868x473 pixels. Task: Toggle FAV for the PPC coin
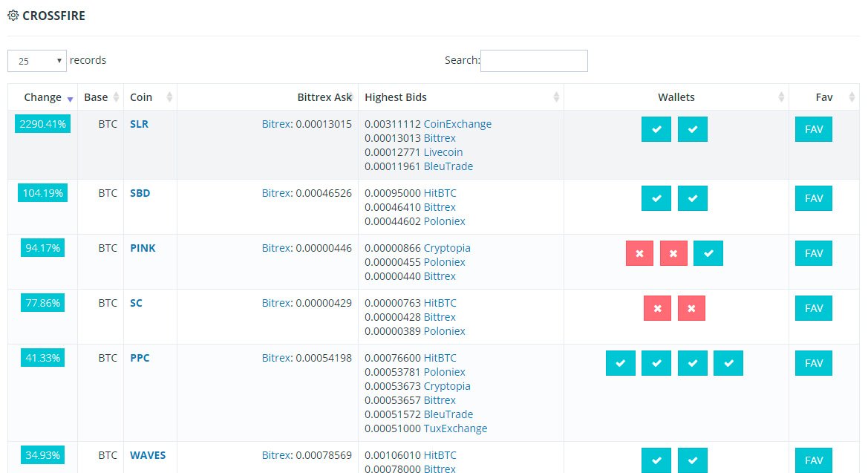click(x=813, y=363)
